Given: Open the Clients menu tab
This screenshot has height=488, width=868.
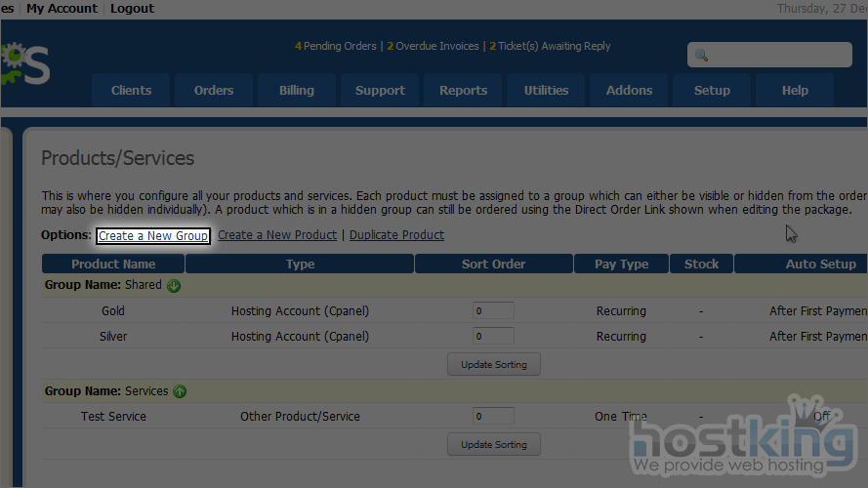Looking at the screenshot, I should [x=131, y=90].
